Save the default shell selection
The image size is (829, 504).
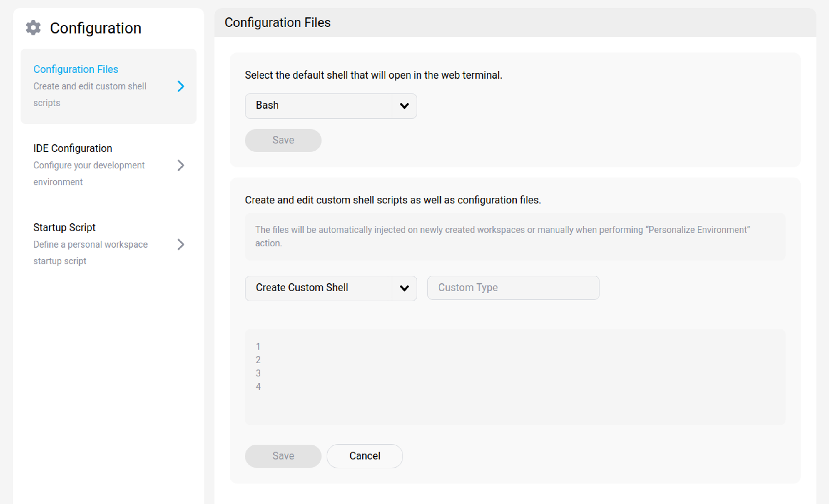point(283,140)
